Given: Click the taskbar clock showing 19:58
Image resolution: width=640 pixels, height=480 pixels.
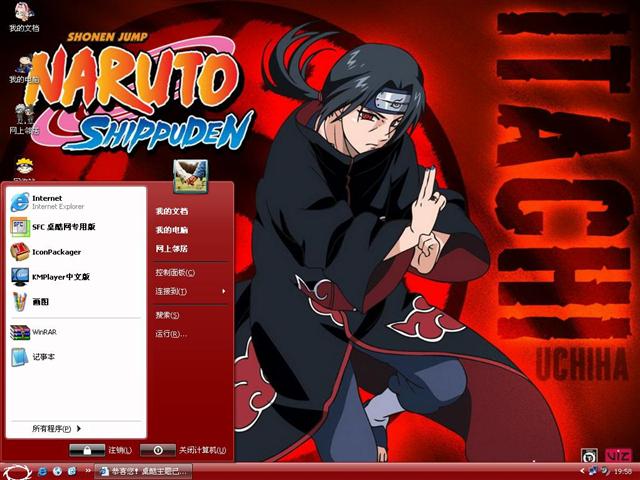Looking at the screenshot, I should [623, 472].
